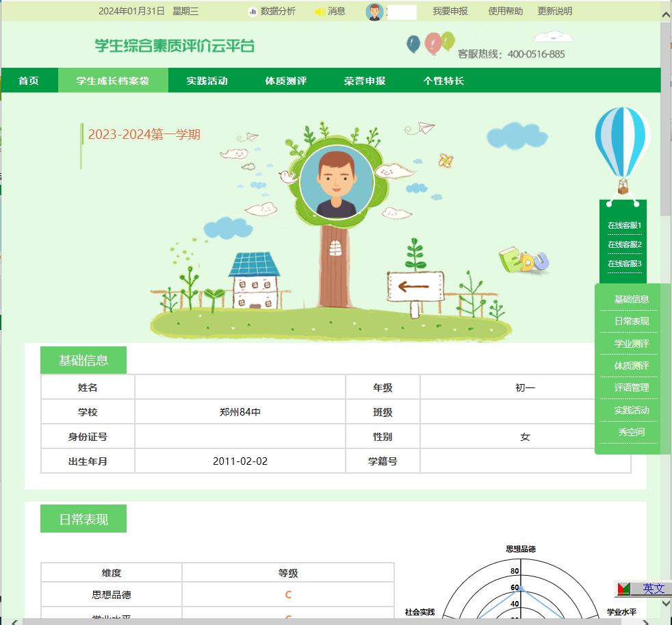The image size is (672, 625).
Task: Click the 日常表现 section header
Action: tap(83, 519)
